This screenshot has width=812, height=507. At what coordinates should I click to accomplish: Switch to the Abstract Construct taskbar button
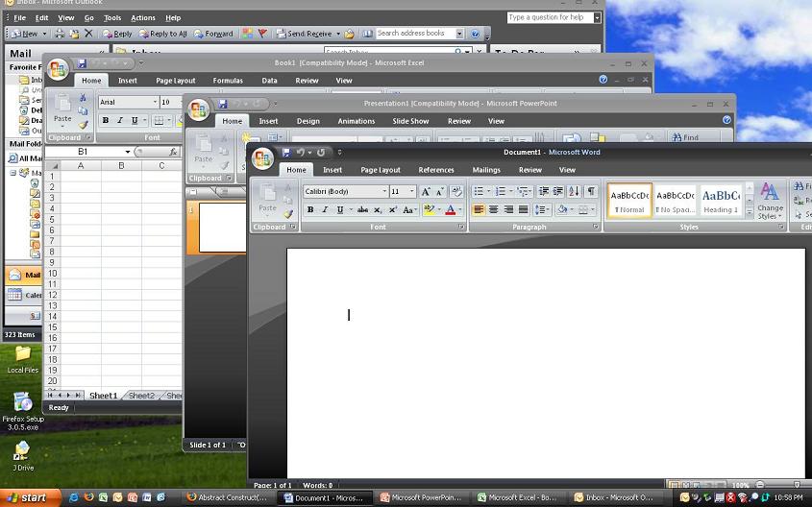point(227,497)
